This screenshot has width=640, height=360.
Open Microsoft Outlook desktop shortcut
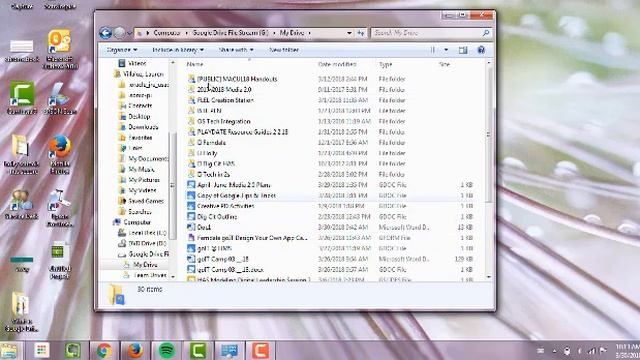coord(60,49)
